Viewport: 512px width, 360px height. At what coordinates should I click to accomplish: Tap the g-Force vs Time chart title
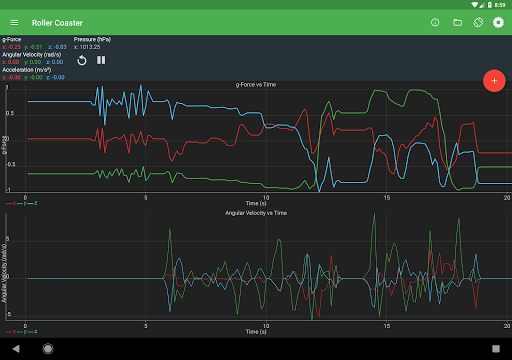click(x=256, y=85)
